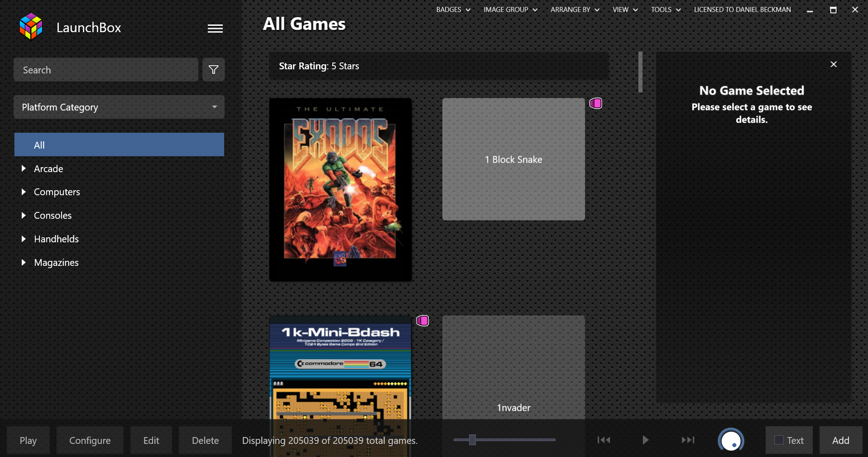Open the Badges menu
This screenshot has height=457, width=868.
tap(453, 10)
